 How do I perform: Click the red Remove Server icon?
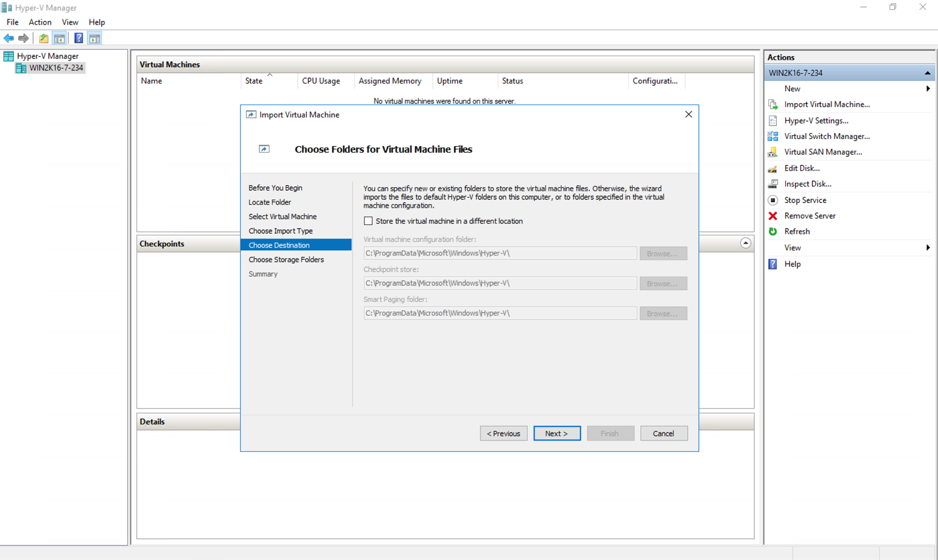click(x=773, y=216)
